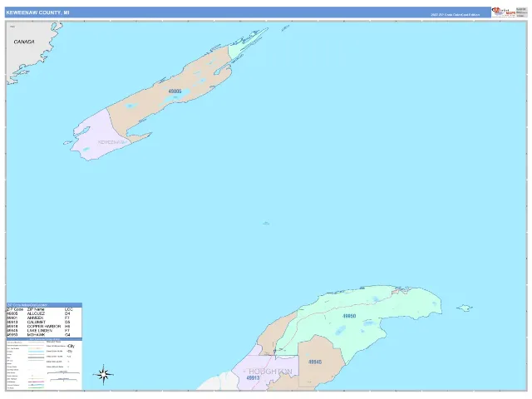Select the LAKE LINDEN row in the ZIP index
Viewport: 532px width, 399px height.
pos(44,331)
